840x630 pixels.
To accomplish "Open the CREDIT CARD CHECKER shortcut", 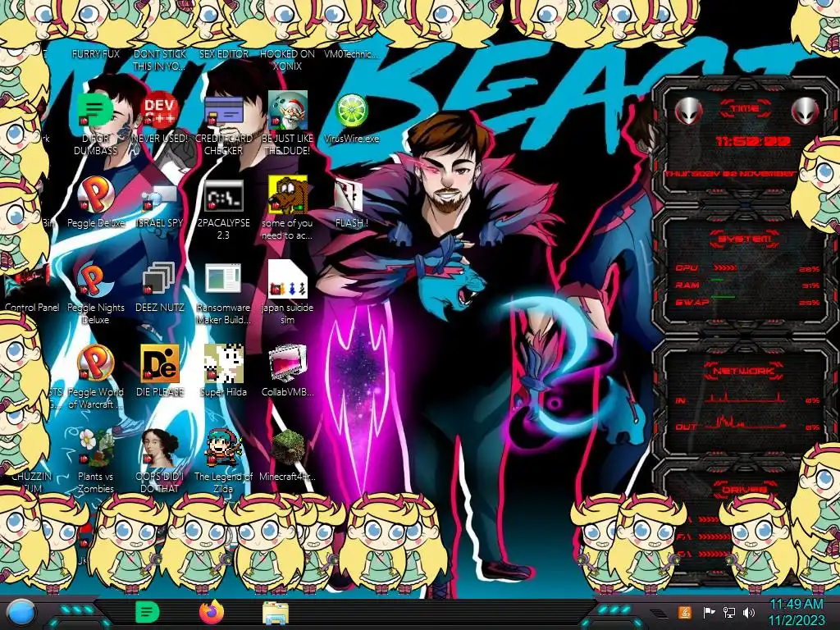I will (x=223, y=111).
